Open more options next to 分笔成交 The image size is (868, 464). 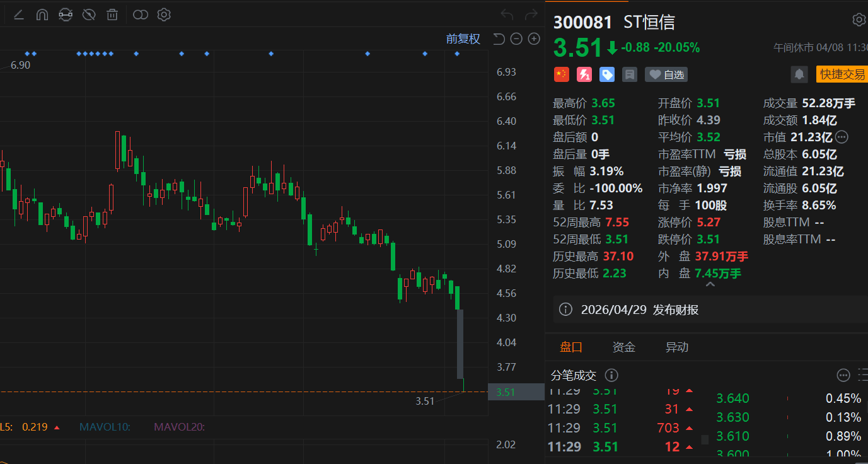coord(843,375)
